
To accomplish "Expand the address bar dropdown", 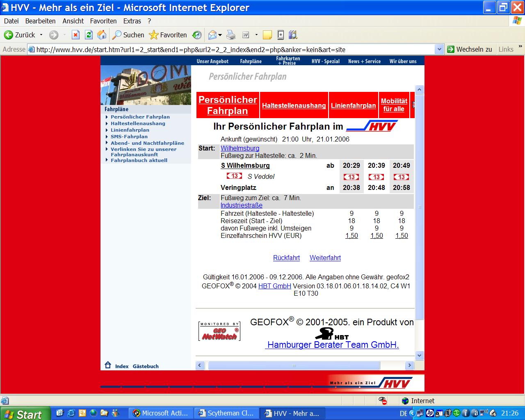I will tap(439, 49).
